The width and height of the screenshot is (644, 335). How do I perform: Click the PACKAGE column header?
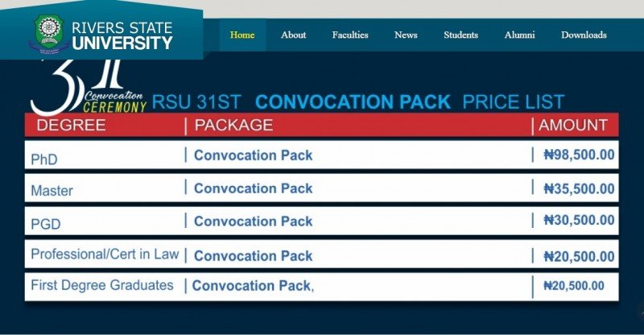(x=233, y=125)
